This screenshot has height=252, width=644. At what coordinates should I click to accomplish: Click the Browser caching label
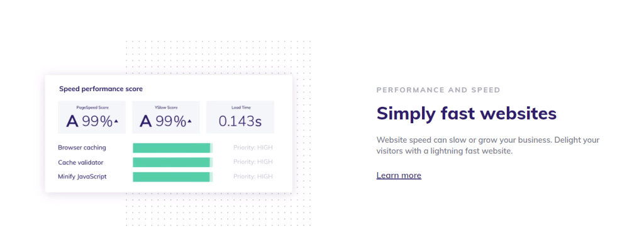click(82, 148)
